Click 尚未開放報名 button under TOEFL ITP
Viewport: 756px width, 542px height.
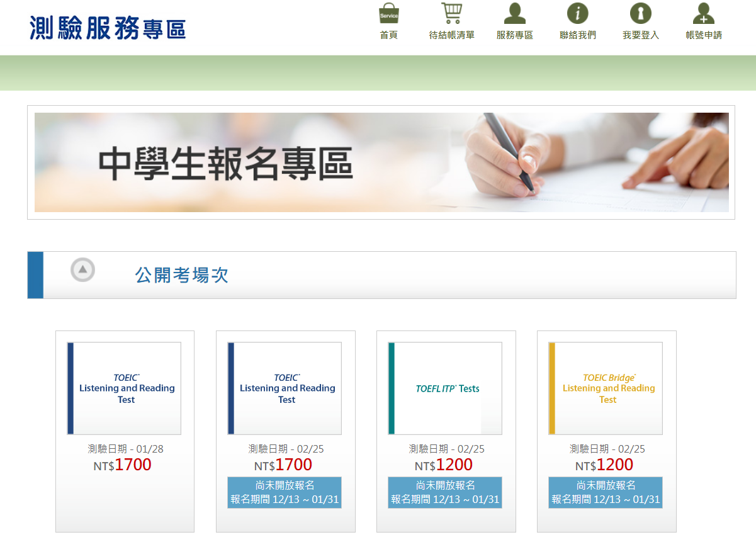(x=445, y=492)
